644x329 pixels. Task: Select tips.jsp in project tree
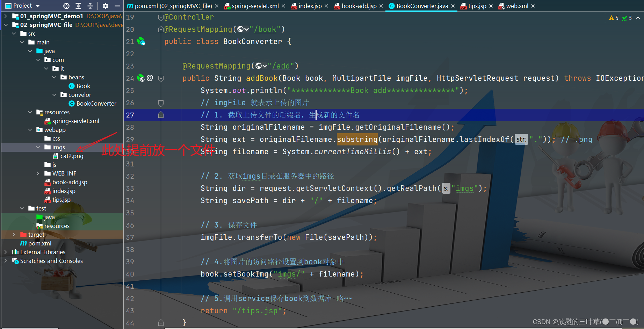pos(58,200)
